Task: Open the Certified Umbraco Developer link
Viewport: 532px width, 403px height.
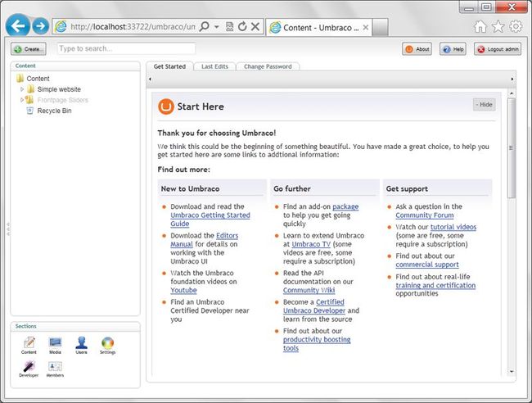Action: point(314,306)
